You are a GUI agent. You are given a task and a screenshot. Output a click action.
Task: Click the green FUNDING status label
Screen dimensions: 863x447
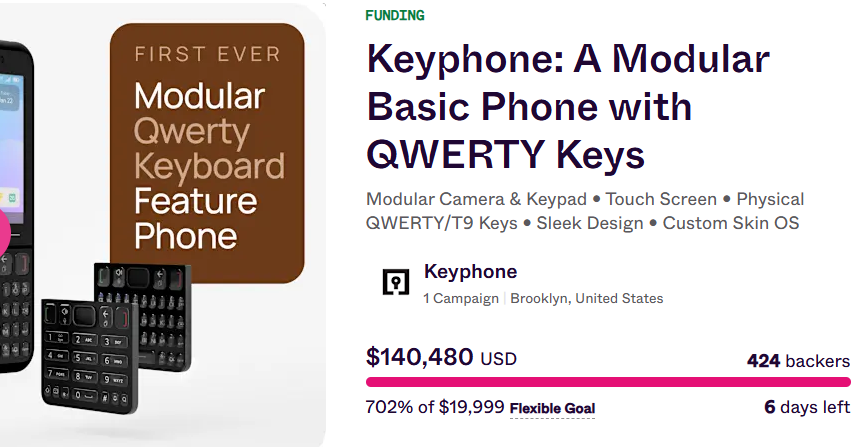[x=395, y=15]
